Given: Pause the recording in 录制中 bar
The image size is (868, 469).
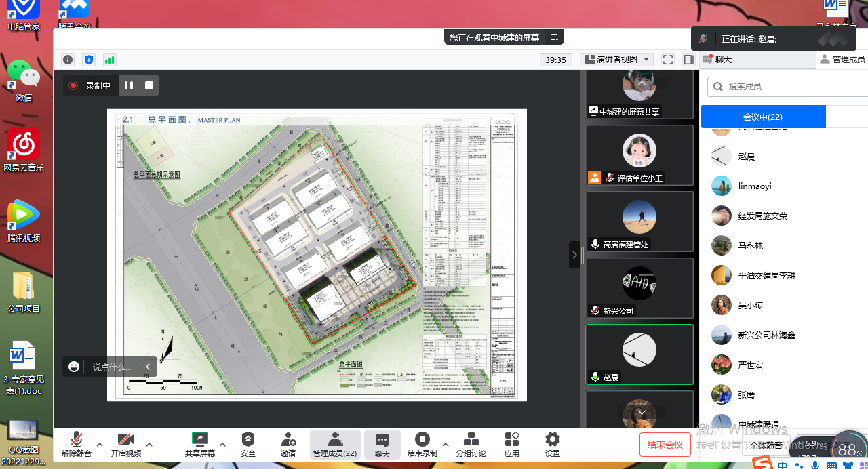Looking at the screenshot, I should coord(129,85).
